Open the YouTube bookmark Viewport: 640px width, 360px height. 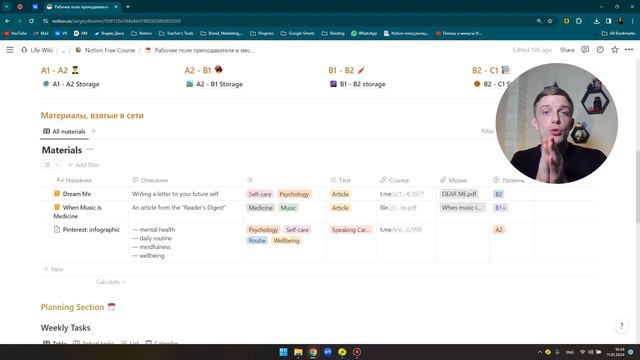tap(16, 33)
